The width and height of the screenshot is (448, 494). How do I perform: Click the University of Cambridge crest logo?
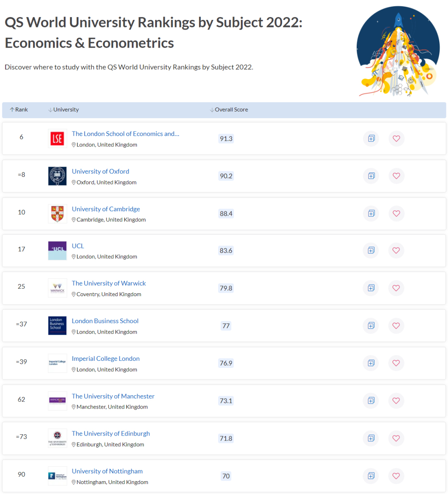coord(57,214)
